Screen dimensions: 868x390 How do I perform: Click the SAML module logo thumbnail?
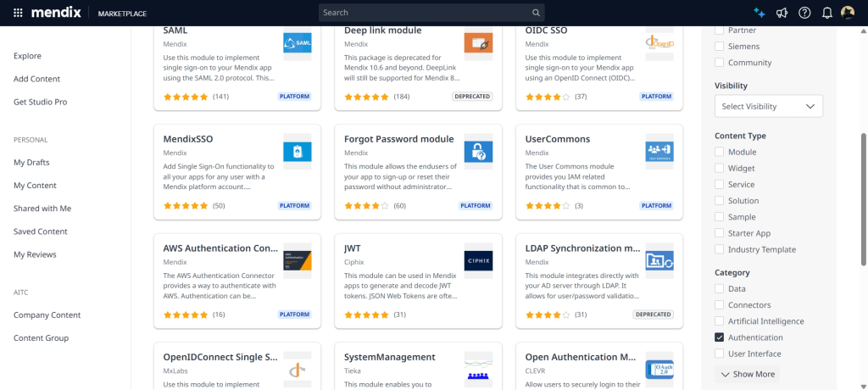tap(298, 43)
